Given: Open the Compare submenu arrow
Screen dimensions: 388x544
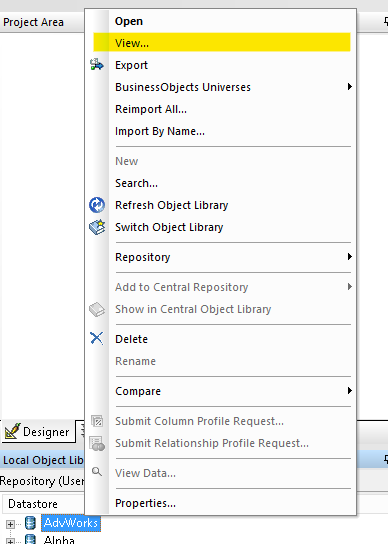Looking at the screenshot, I should 349,391.
